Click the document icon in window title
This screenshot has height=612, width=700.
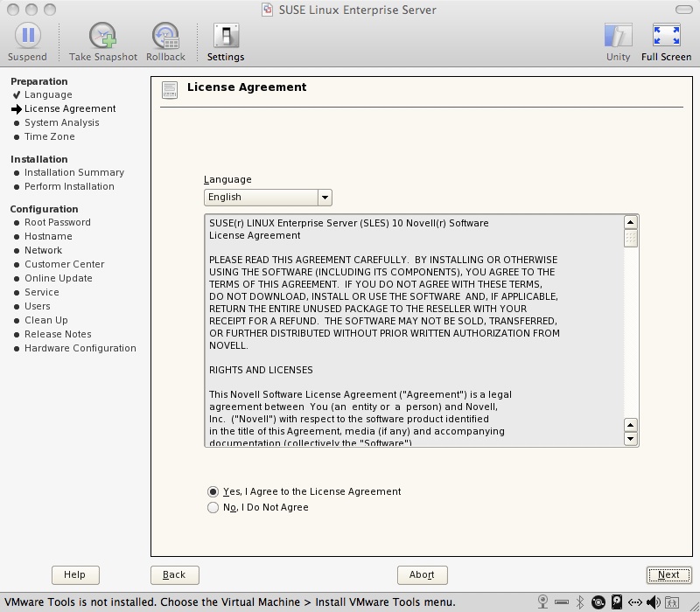(268, 10)
